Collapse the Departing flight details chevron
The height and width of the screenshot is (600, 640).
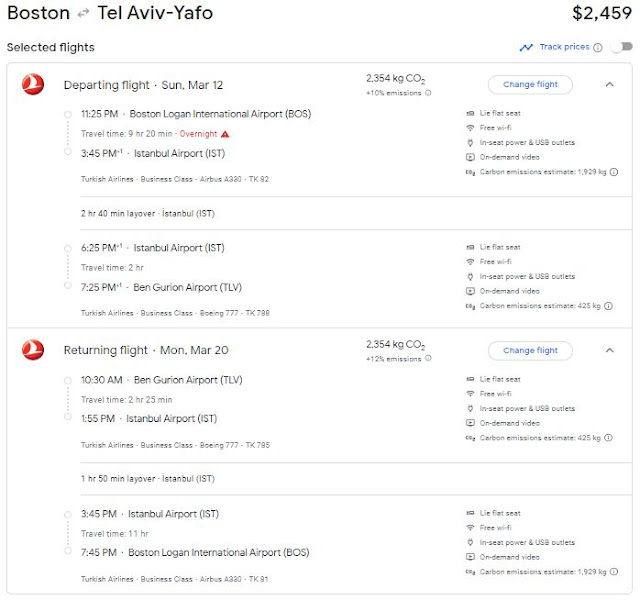[x=609, y=85]
